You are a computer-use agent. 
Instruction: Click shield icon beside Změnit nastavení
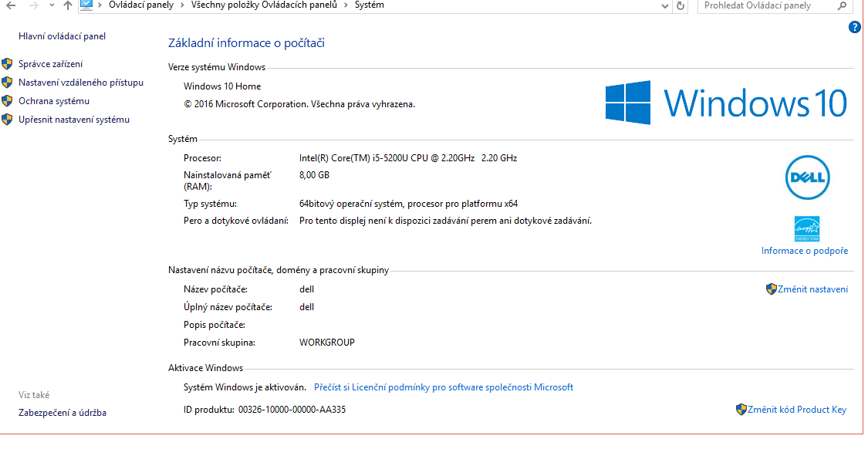771,289
